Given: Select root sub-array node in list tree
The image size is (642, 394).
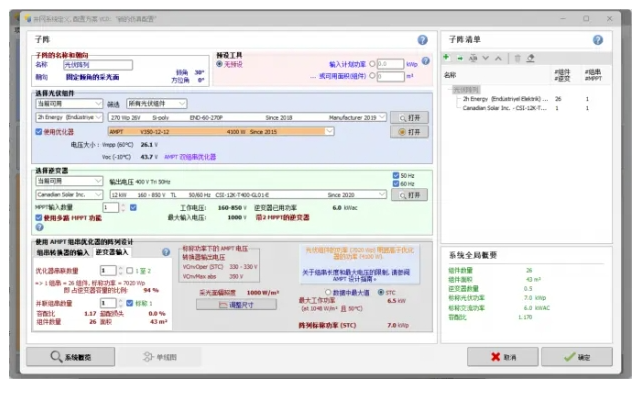Looking at the screenshot, I should click(466, 90).
